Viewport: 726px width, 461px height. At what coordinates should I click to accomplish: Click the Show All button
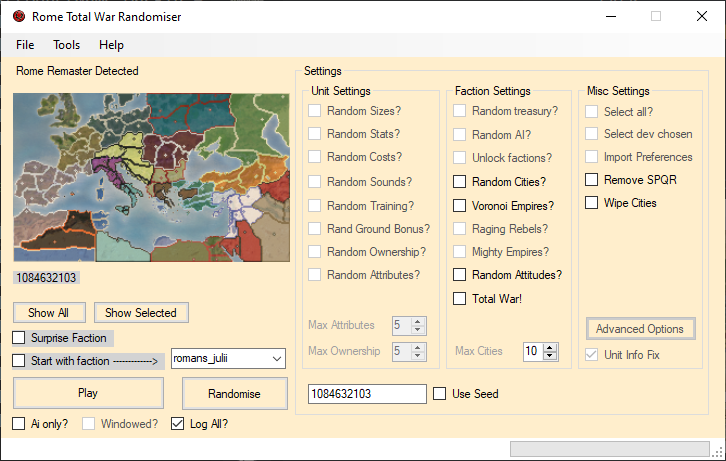click(49, 313)
